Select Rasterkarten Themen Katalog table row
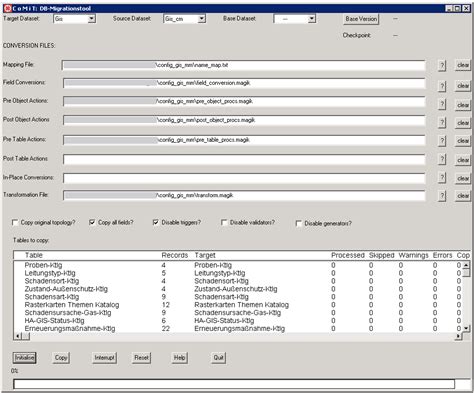Viewport: 474px width, 393px height. tap(237, 305)
